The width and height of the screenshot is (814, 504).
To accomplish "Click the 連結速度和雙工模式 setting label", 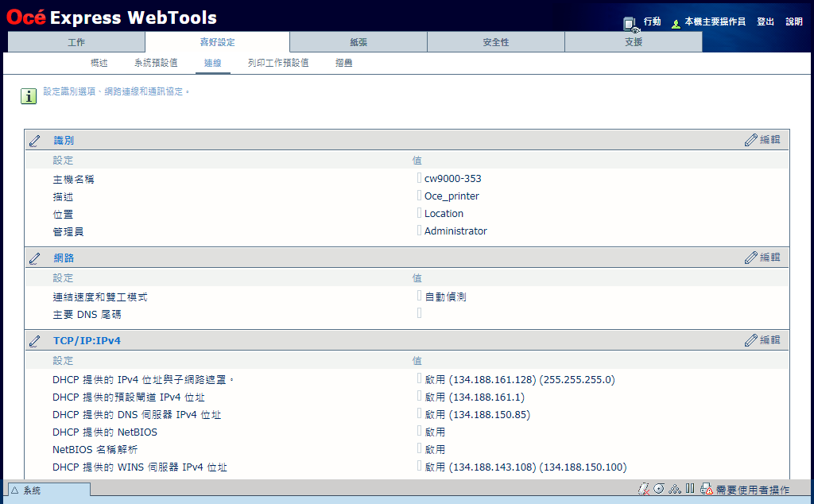I will click(99, 297).
